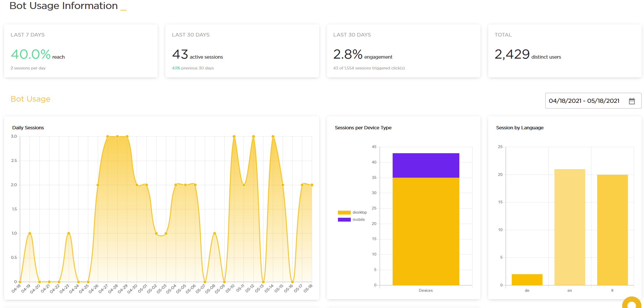
Task: Click the yellow desktop legend color swatch
Action: pos(344,212)
